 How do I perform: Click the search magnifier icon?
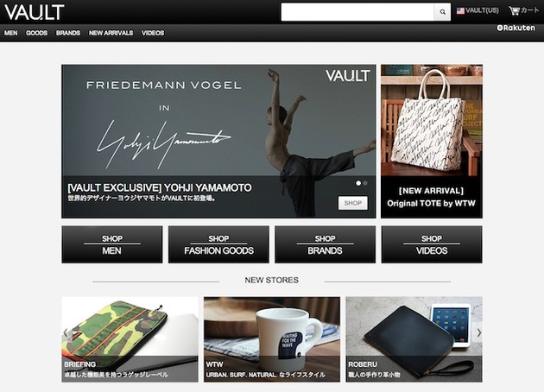coord(442,12)
